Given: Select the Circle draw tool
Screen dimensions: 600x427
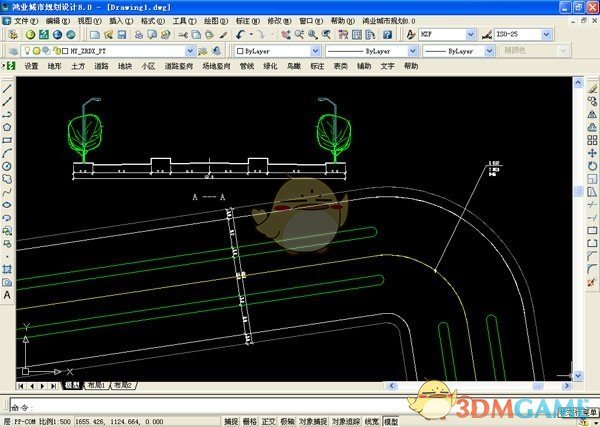Looking at the screenshot, I should (7, 166).
